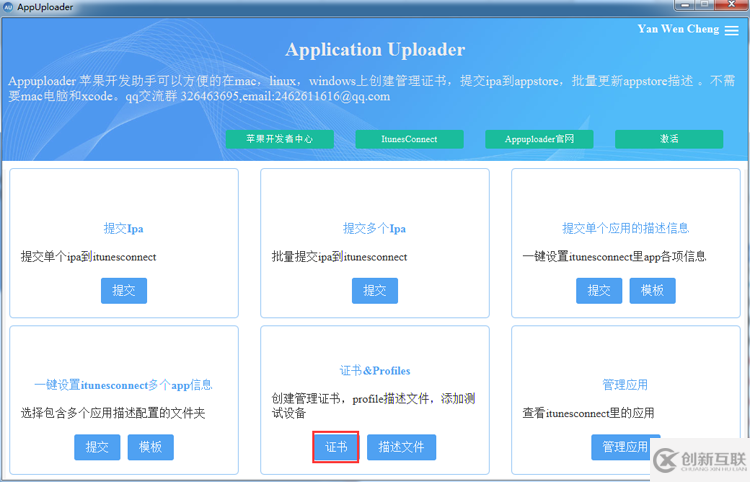Screen dimensions: 750x482
Task: Click 提交 under 提交Ipa card
Action: (124, 291)
